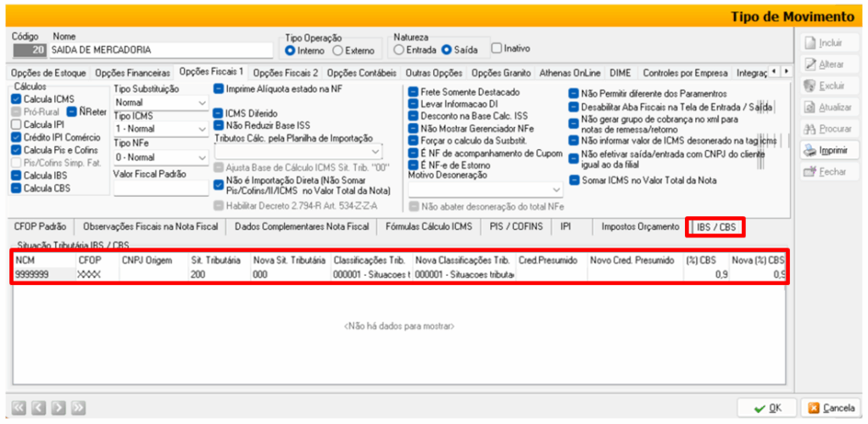868x424 pixels.
Task: Click the Valor Fiscal Padrão field
Action: point(159,188)
